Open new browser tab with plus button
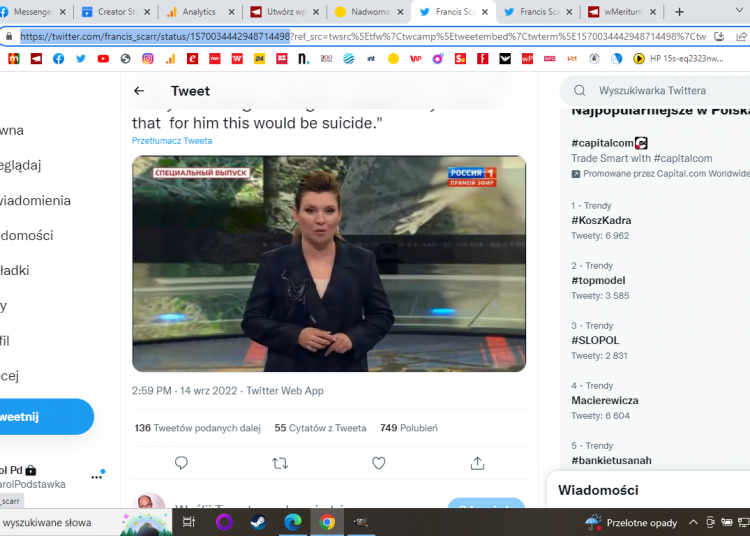The height and width of the screenshot is (536, 750). click(679, 12)
